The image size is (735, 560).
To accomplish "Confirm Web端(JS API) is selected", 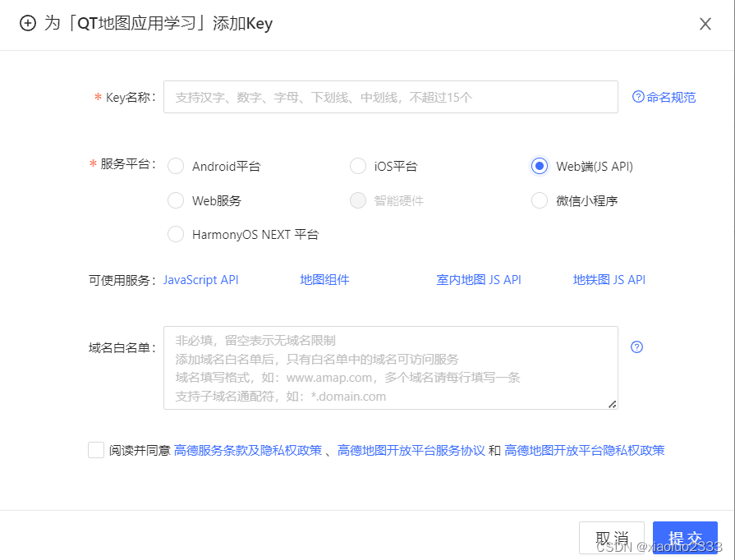I will point(540,166).
